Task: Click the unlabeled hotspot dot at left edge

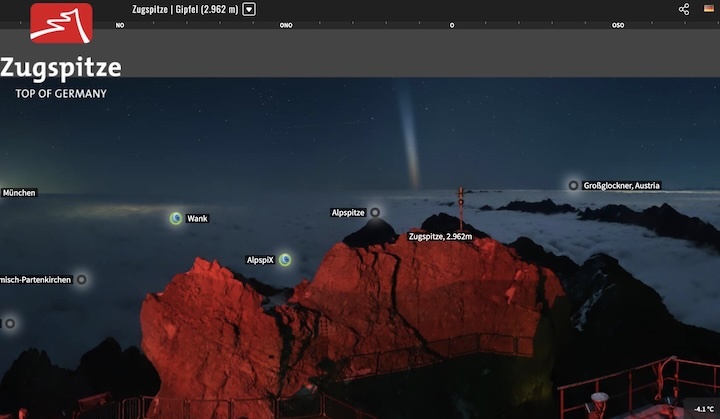Action: 10,323
